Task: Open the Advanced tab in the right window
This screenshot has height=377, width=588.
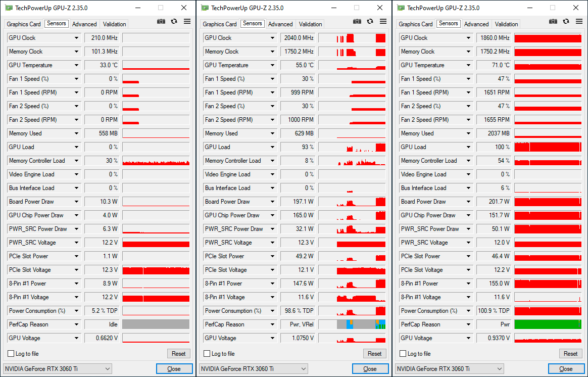Action: click(476, 24)
